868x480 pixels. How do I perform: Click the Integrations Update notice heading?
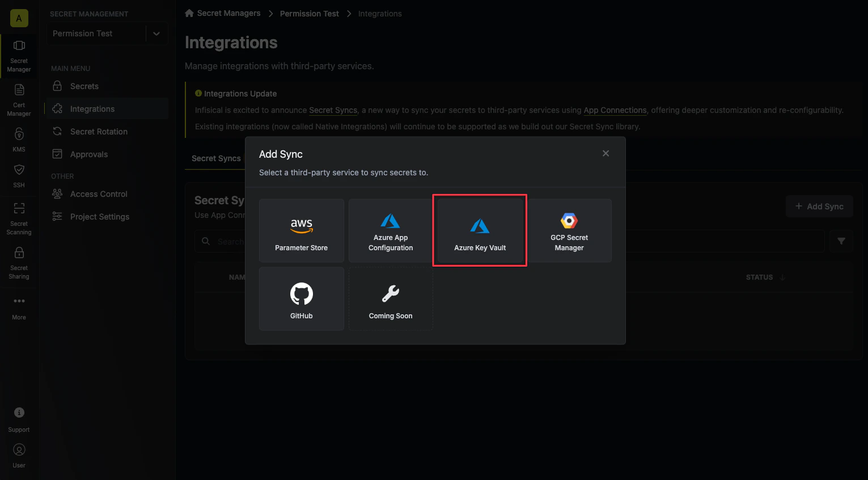(240, 94)
